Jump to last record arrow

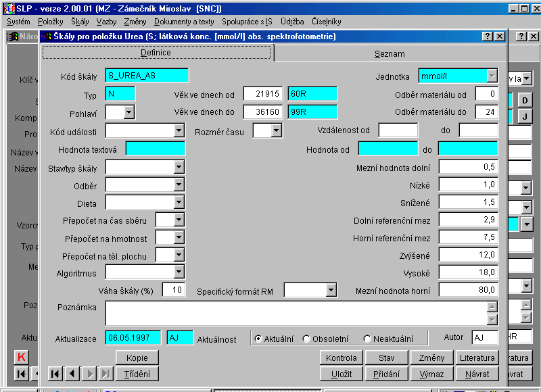105,374
